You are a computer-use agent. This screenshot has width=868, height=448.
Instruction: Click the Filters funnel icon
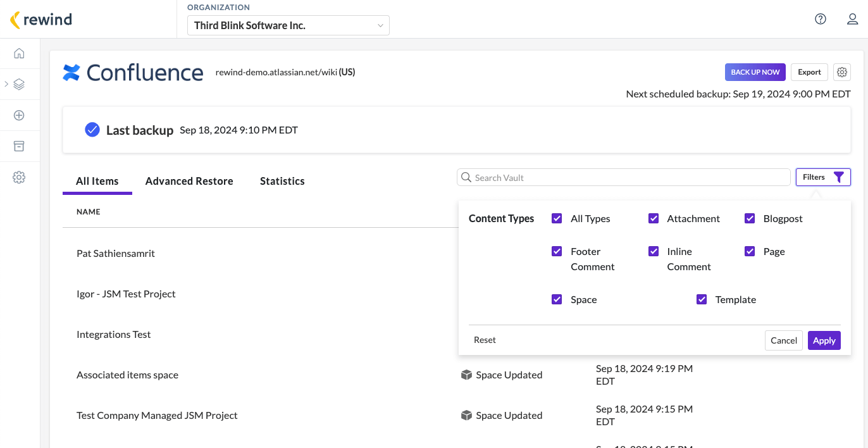[838, 177]
